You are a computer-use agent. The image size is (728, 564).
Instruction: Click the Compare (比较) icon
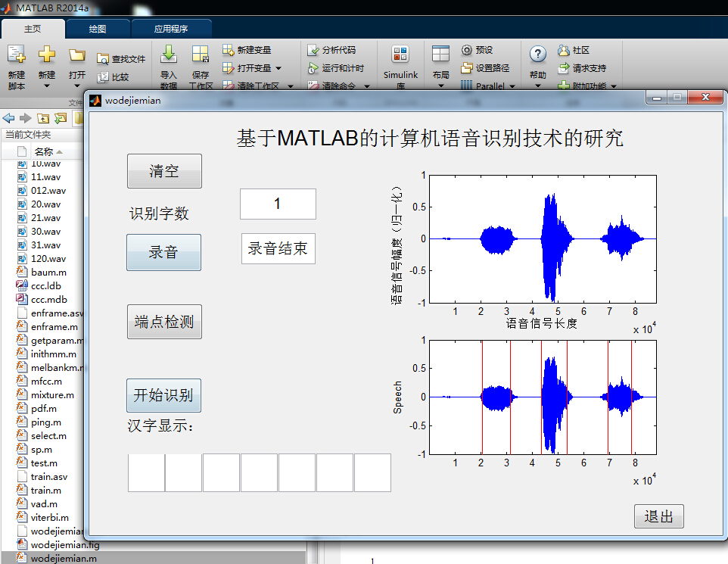[x=103, y=77]
